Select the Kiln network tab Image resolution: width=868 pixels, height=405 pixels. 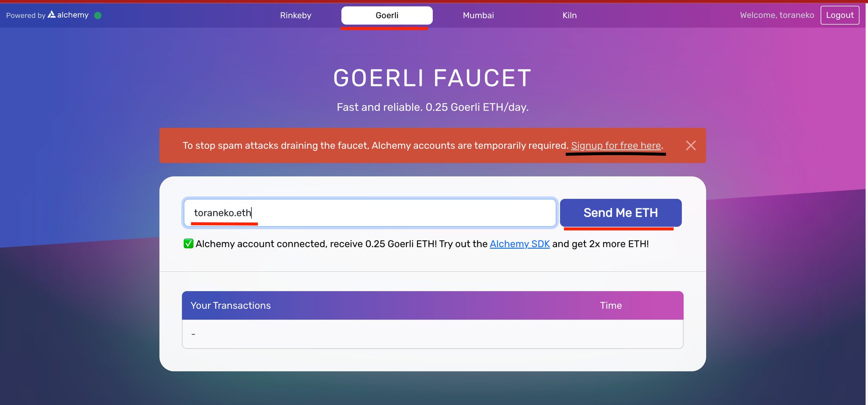pyautogui.click(x=569, y=15)
